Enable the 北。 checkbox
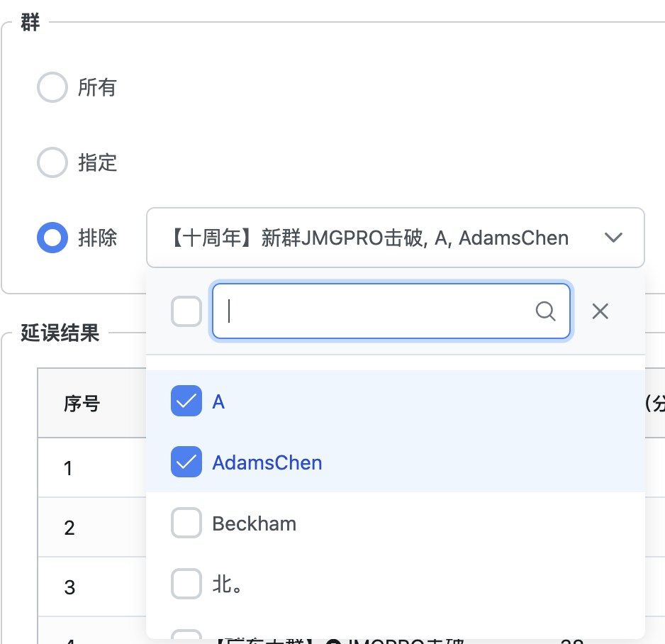 click(186, 584)
